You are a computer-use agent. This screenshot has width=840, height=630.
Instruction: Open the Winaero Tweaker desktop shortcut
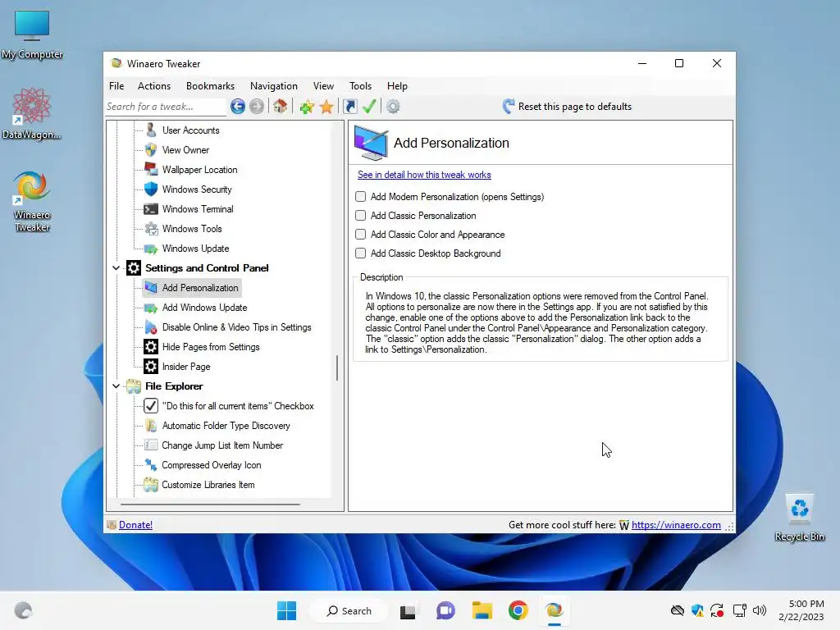tap(32, 202)
